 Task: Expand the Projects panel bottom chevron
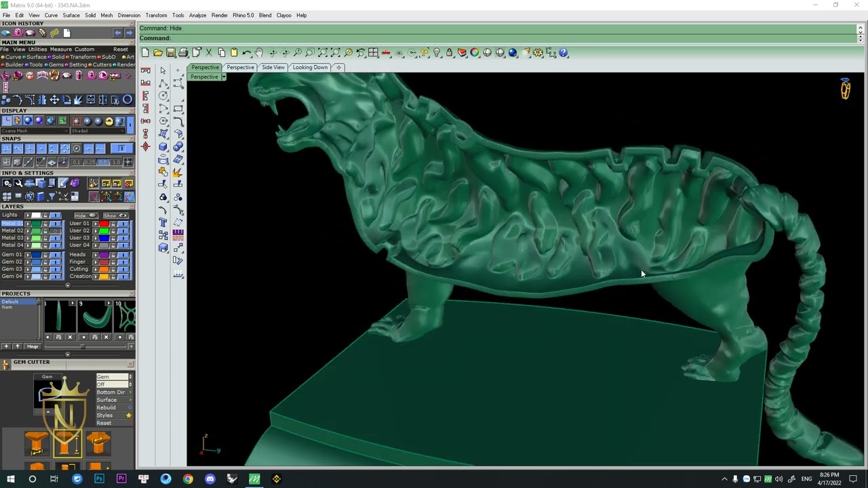click(68, 354)
